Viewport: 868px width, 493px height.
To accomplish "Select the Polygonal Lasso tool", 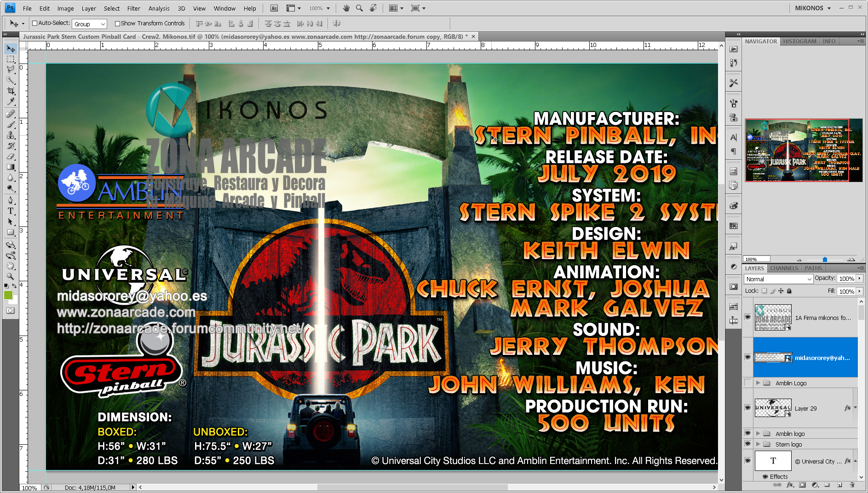I will point(11,70).
